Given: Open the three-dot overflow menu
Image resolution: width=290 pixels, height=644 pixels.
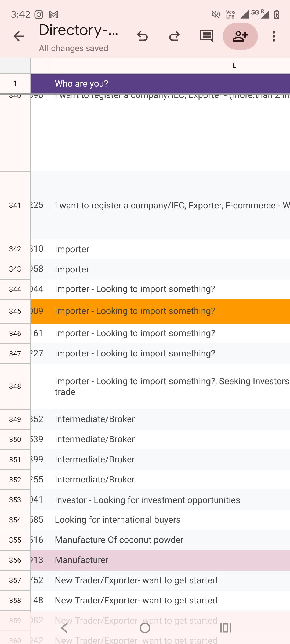Looking at the screenshot, I should [273, 36].
